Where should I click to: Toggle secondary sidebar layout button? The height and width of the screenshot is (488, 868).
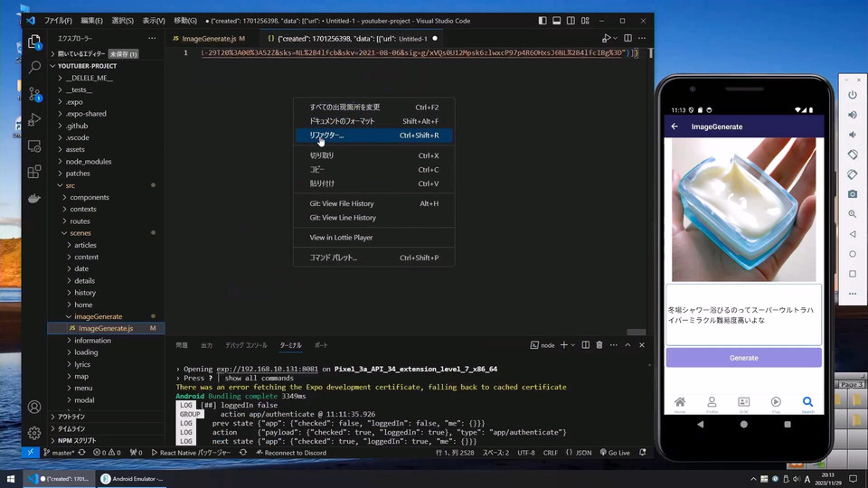pyautogui.click(x=571, y=21)
